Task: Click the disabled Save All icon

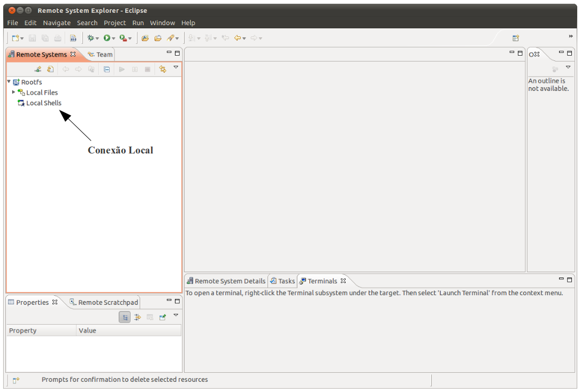Action: [45, 38]
